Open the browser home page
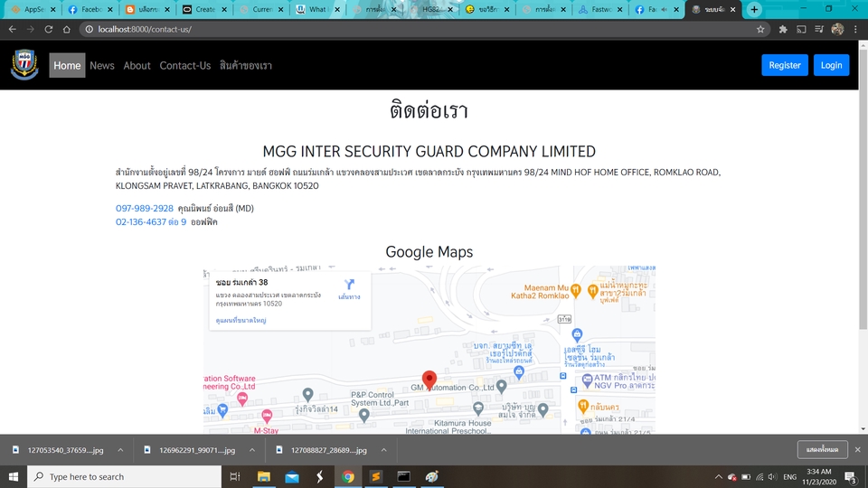868x488 pixels. (66, 29)
